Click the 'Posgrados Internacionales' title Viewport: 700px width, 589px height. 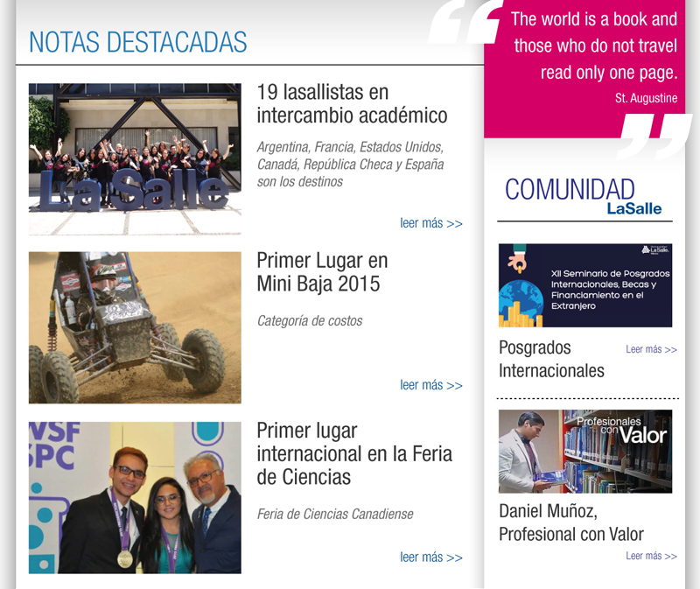click(x=551, y=359)
